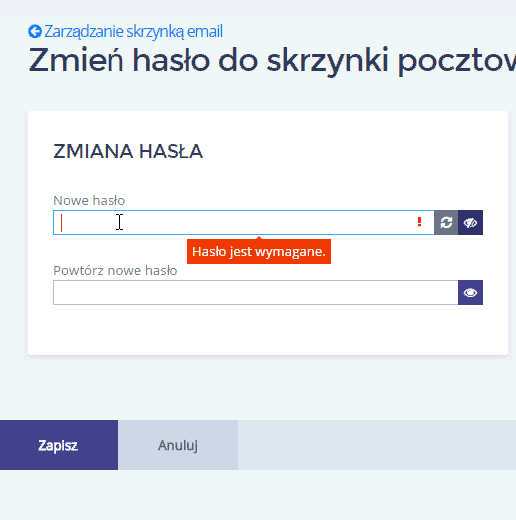
Task: Click the Nowe hasło field label
Action: tap(89, 201)
